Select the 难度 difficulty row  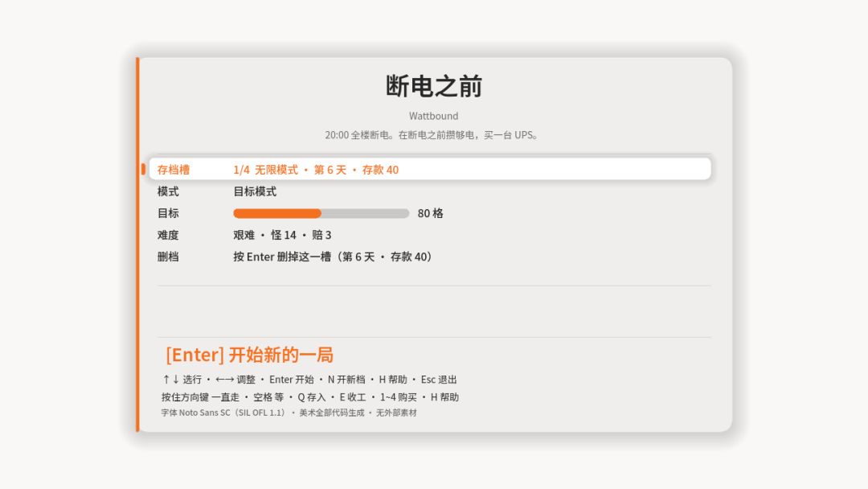[x=429, y=235]
